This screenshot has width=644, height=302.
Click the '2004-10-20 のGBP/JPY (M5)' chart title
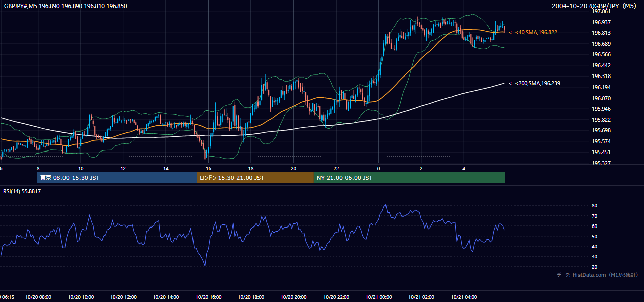coord(595,6)
